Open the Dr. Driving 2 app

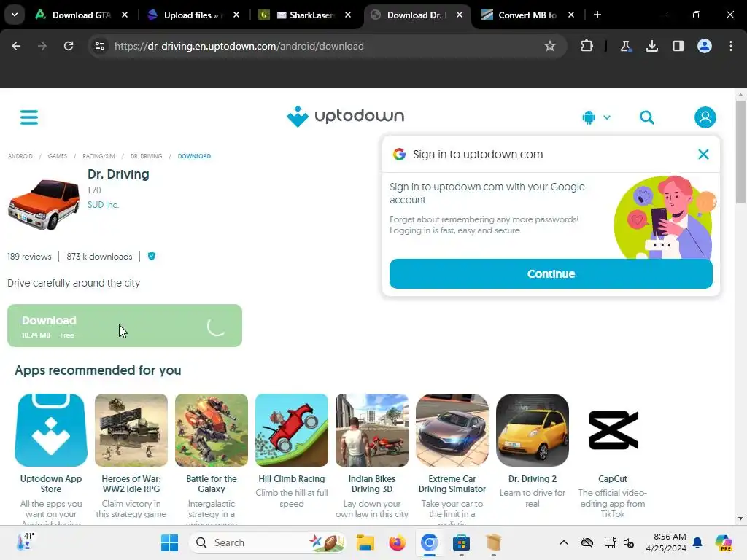[x=533, y=430]
